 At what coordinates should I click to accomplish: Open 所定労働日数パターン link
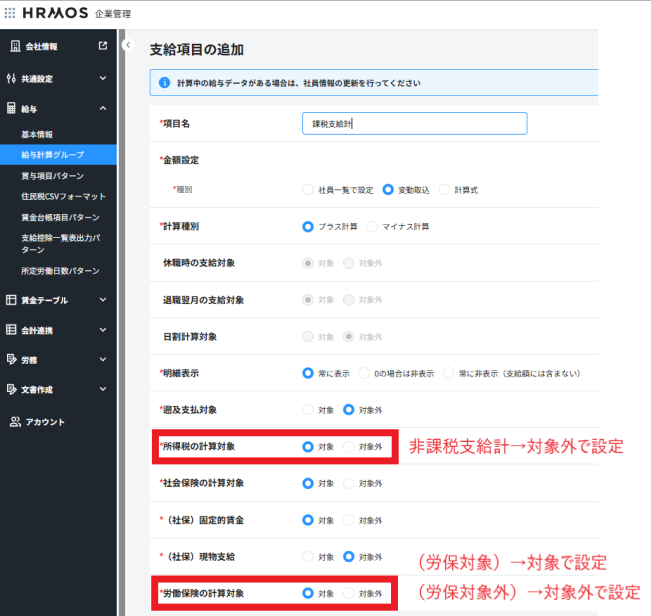point(60,271)
